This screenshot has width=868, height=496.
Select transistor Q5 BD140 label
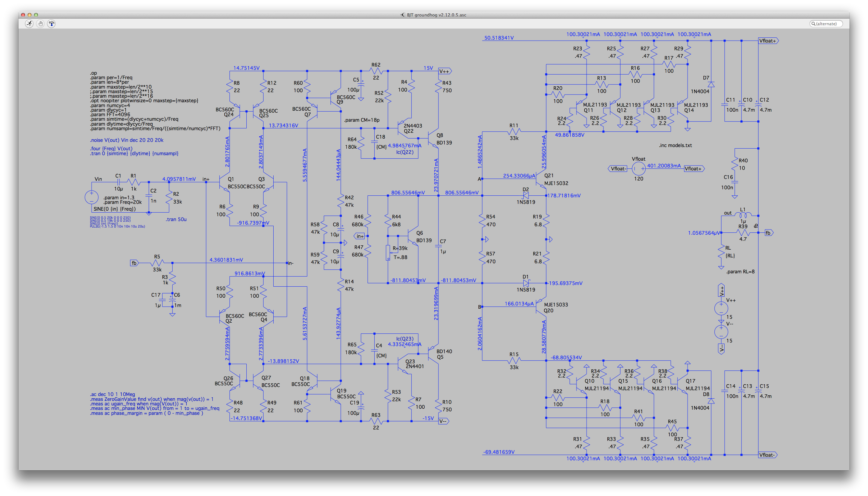coord(444,354)
